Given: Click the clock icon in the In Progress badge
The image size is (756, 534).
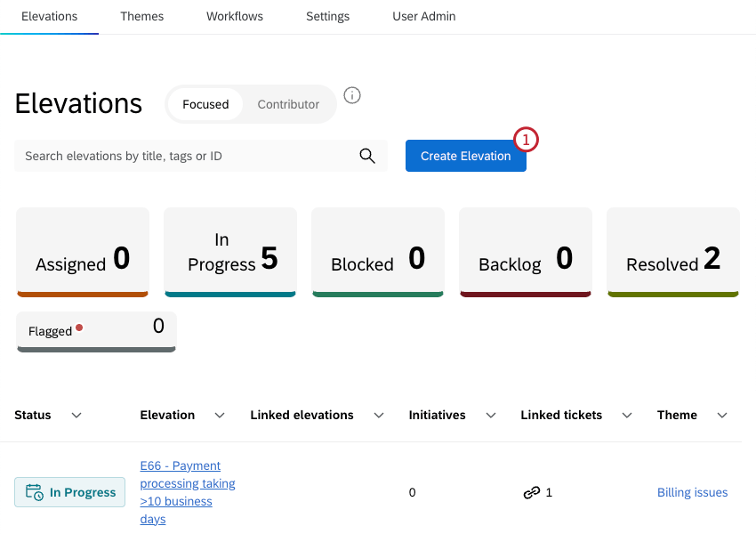Looking at the screenshot, I should click(x=32, y=491).
